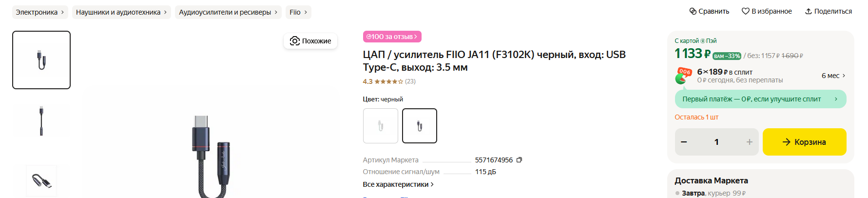This screenshot has width=868, height=198.
Task: Click the share icon next to Поделиться
Action: pos(808,11)
